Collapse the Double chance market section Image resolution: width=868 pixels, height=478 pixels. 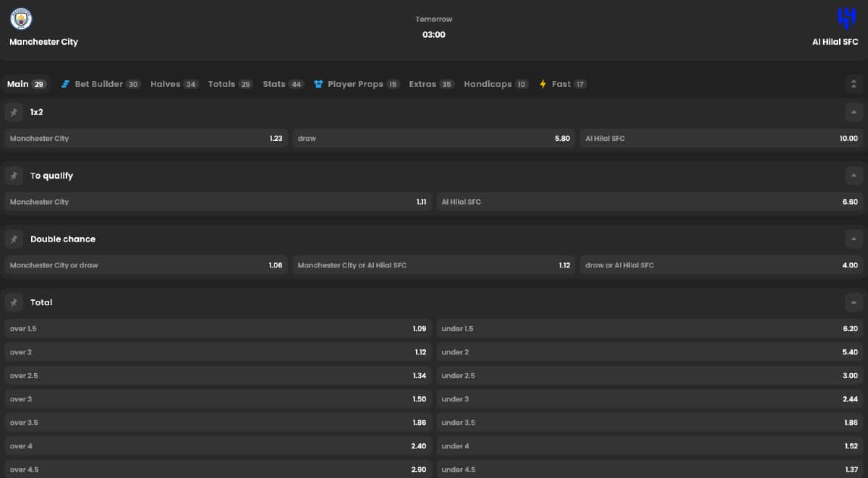(854, 239)
